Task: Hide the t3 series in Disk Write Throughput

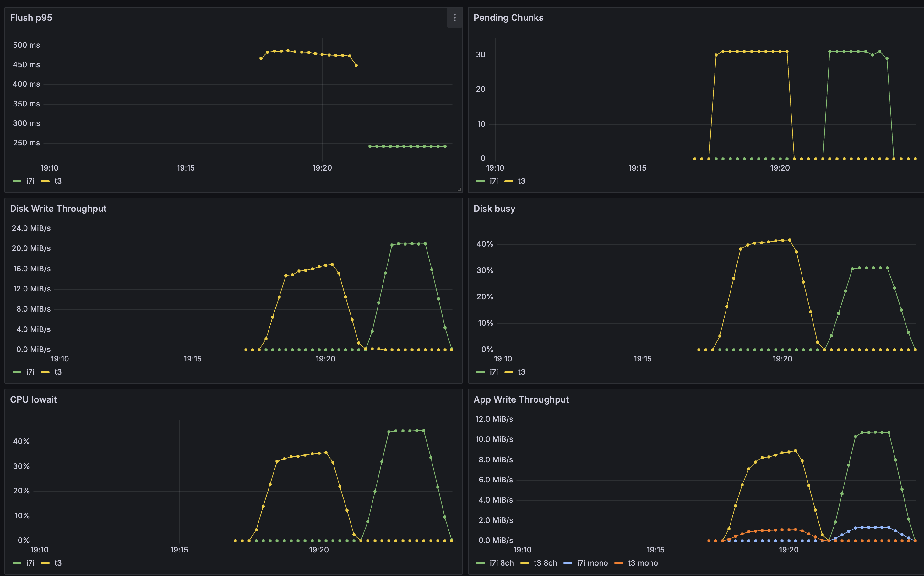Action: point(59,372)
